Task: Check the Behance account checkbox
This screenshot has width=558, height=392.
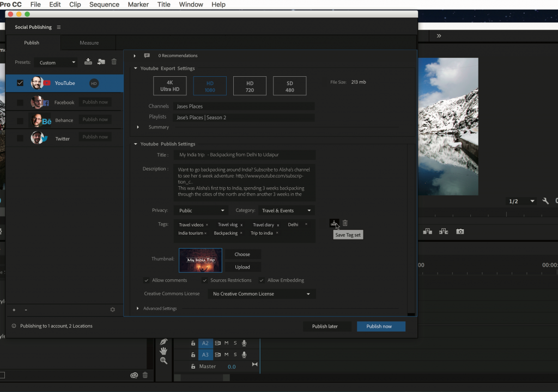Action: (20, 120)
